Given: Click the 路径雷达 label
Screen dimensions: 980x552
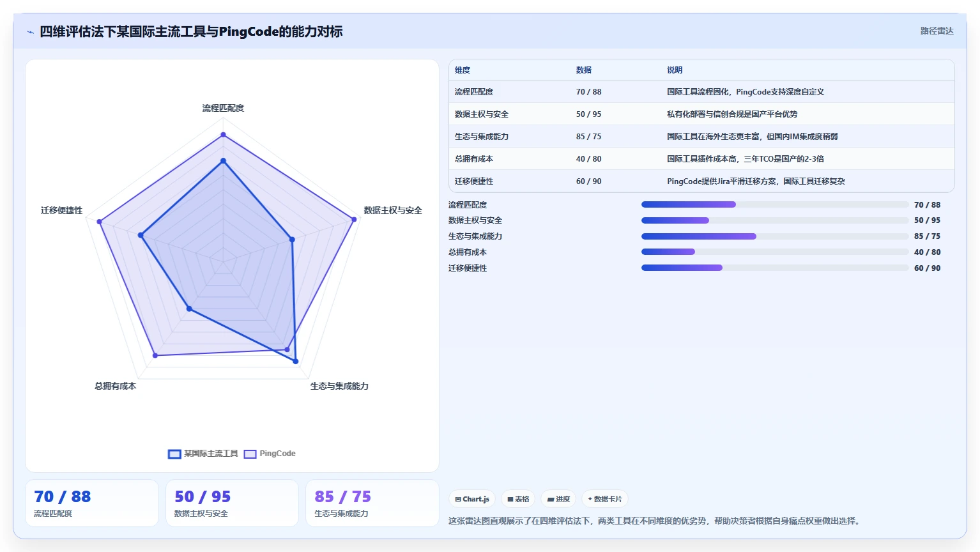Looking at the screenshot, I should pyautogui.click(x=937, y=31).
